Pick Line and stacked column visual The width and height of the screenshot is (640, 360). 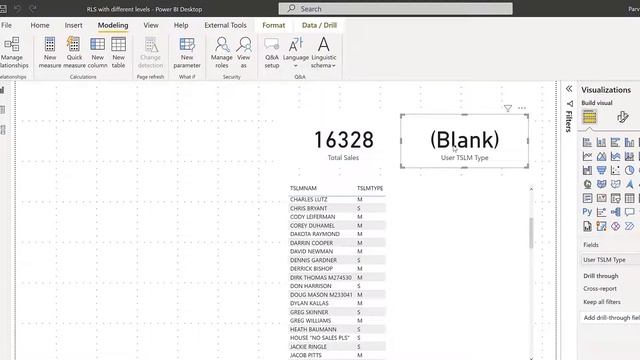pos(629,156)
